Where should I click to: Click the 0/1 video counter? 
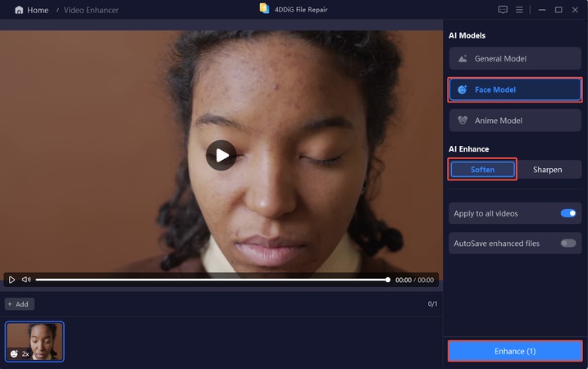[x=432, y=303]
